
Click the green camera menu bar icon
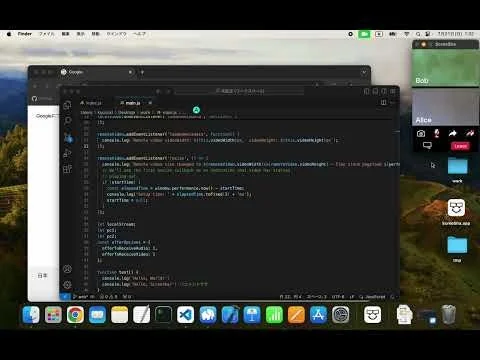tap(364, 34)
